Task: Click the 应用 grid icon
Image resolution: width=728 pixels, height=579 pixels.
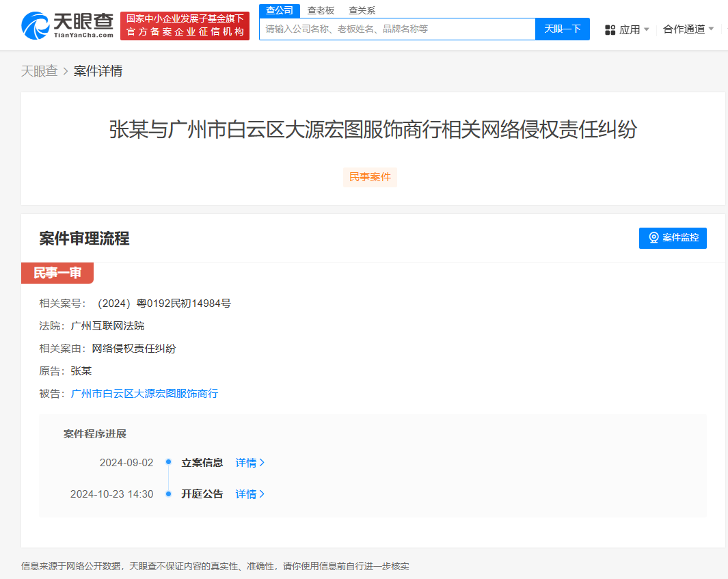Action: [x=610, y=30]
